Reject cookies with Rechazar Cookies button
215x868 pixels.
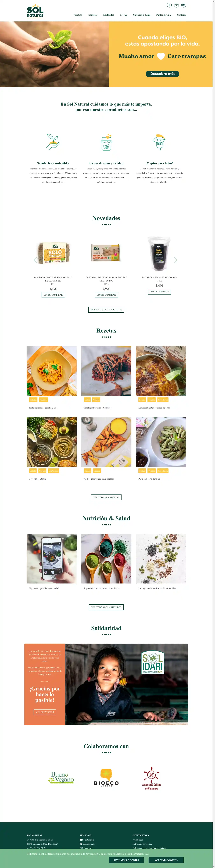point(126,860)
